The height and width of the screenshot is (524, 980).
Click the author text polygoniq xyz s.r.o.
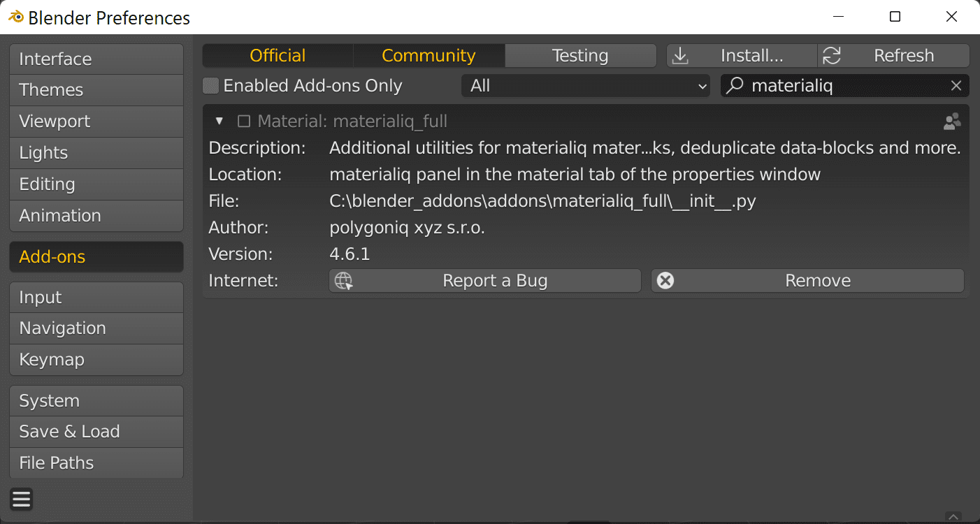(x=407, y=228)
